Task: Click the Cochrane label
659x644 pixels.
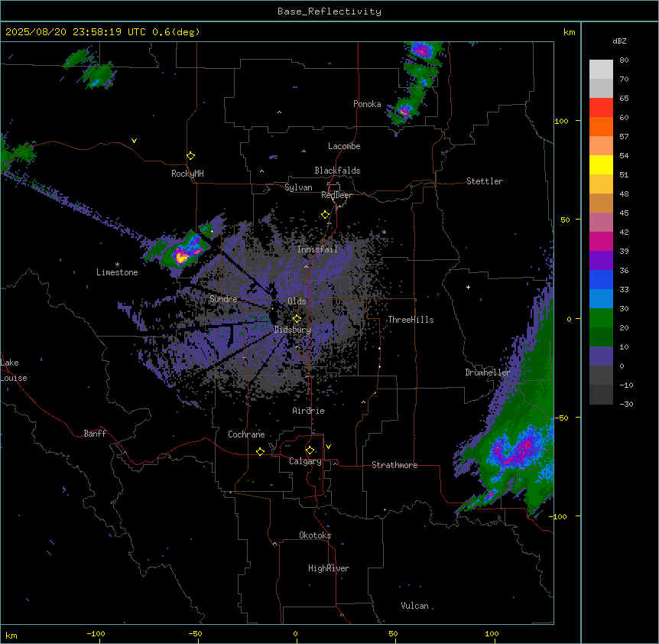Action: (246, 434)
